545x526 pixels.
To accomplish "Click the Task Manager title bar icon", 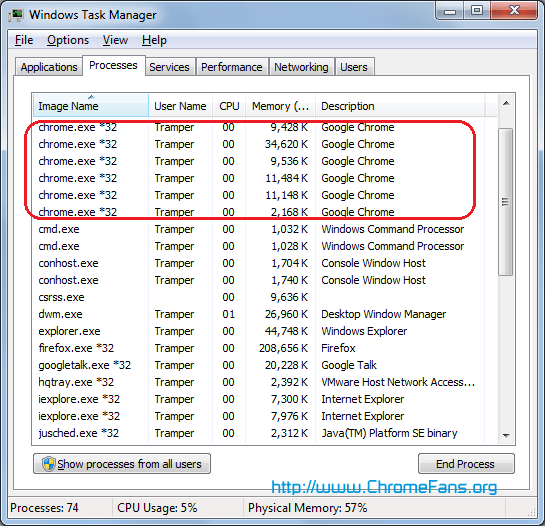I will 16,15.
